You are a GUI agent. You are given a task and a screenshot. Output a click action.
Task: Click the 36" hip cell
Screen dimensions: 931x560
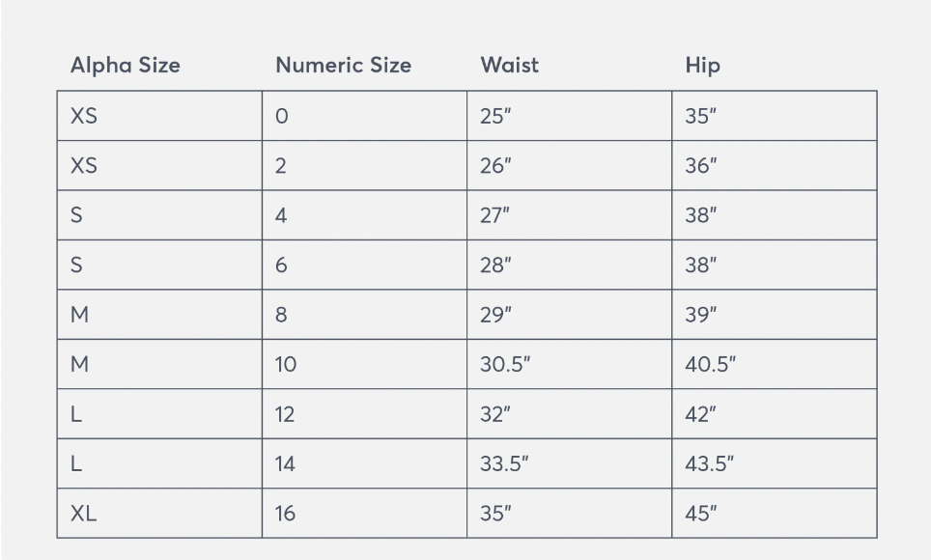[x=775, y=166]
